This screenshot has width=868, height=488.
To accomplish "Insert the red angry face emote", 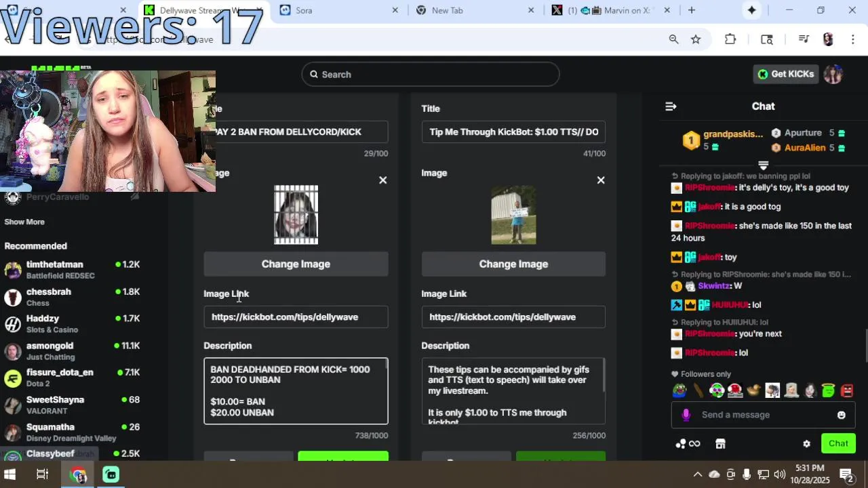I will [847, 390].
